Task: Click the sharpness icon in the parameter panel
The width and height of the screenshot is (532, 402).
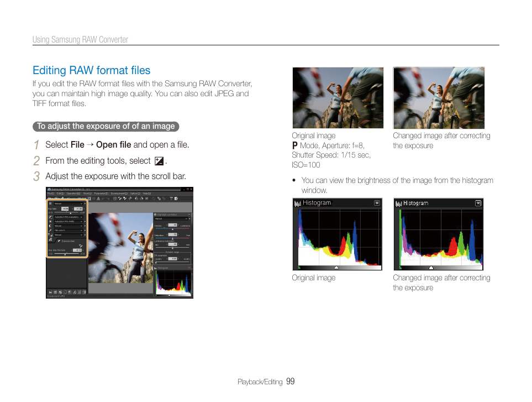Action: (51, 235)
